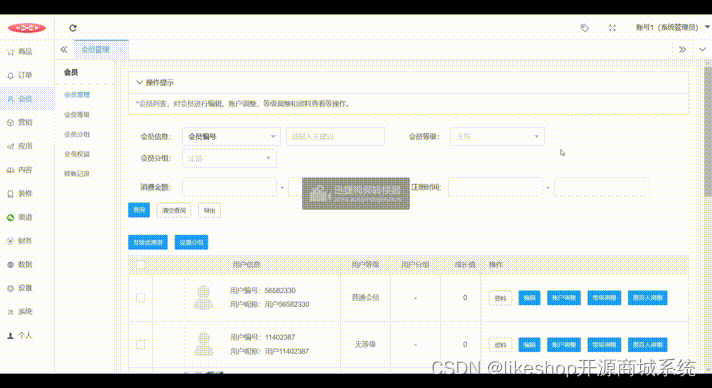Click the 导出 button
This screenshot has height=388, width=712.
pyautogui.click(x=209, y=210)
